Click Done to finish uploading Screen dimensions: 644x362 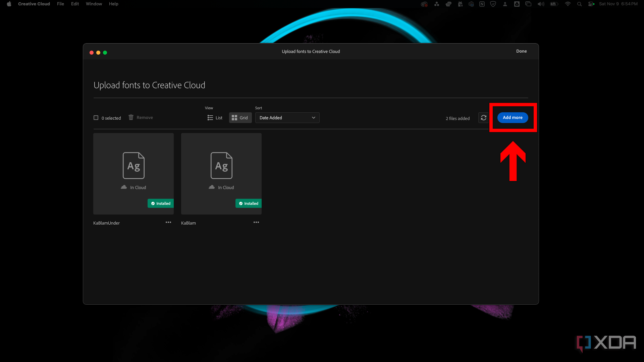[x=521, y=51]
